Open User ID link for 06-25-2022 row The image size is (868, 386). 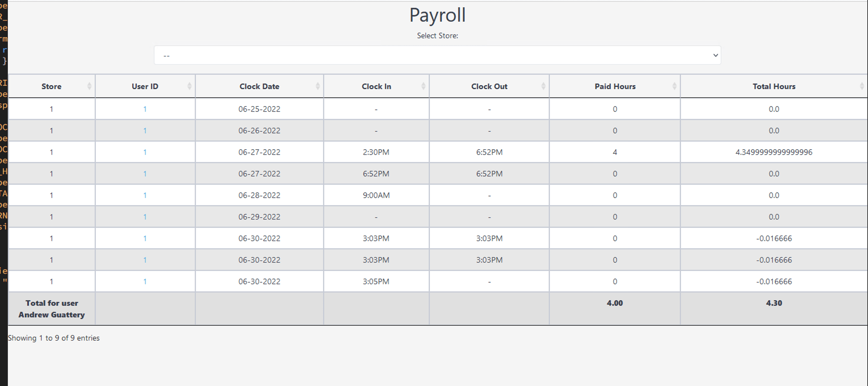(145, 109)
